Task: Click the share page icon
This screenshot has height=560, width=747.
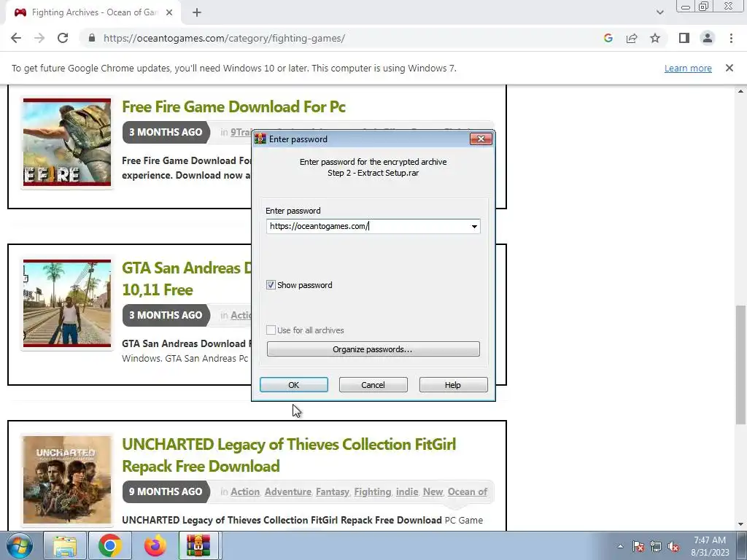Action: point(632,38)
